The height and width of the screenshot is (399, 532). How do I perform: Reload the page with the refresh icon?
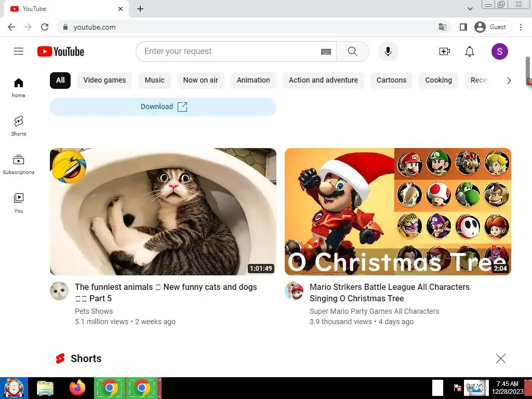click(45, 27)
